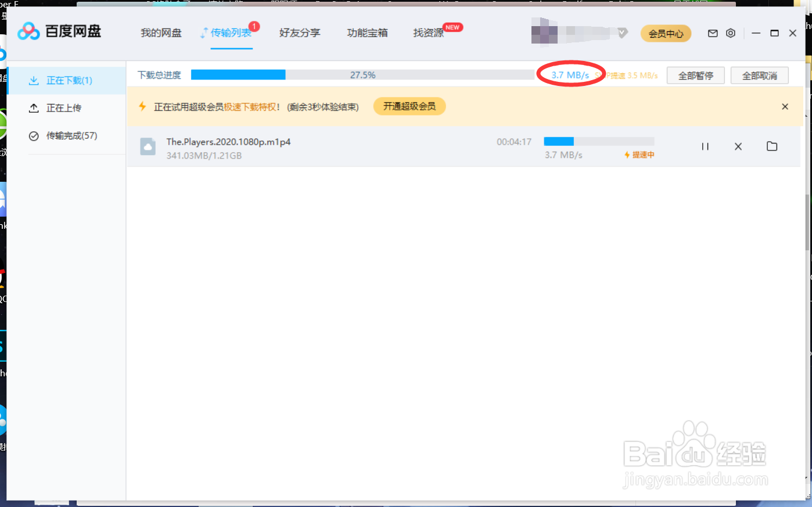The height and width of the screenshot is (507, 812).
Task: Click the 极速下载特权 link text
Action: coord(250,107)
